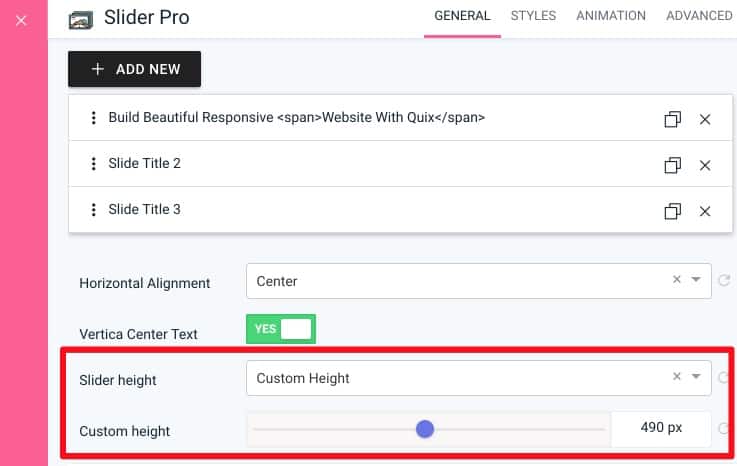The height and width of the screenshot is (466, 737).
Task: Clear the Center alignment selection
Action: pos(676,279)
